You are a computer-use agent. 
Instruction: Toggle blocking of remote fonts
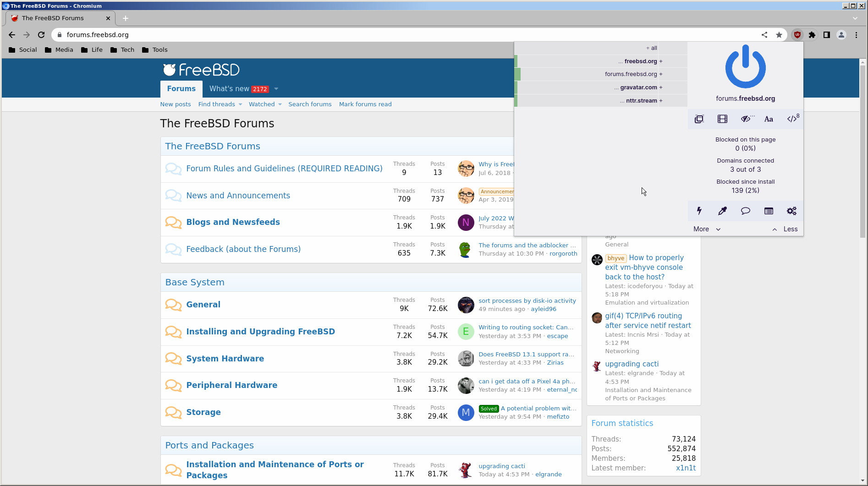coord(769,119)
